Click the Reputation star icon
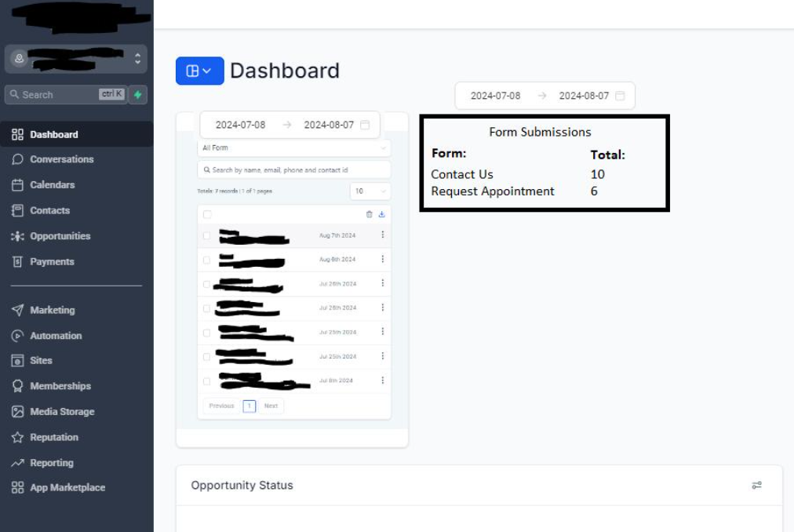 pyautogui.click(x=18, y=437)
